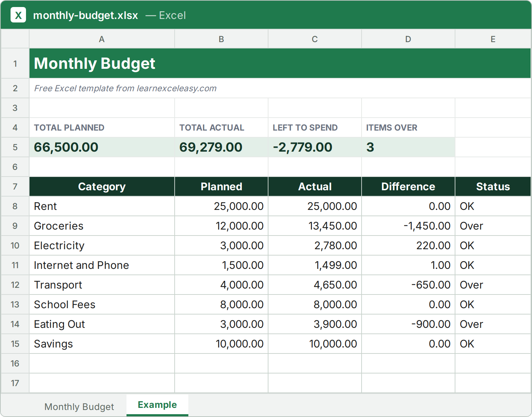Click the Difference table header
The width and height of the screenshot is (532, 417).
click(x=408, y=186)
